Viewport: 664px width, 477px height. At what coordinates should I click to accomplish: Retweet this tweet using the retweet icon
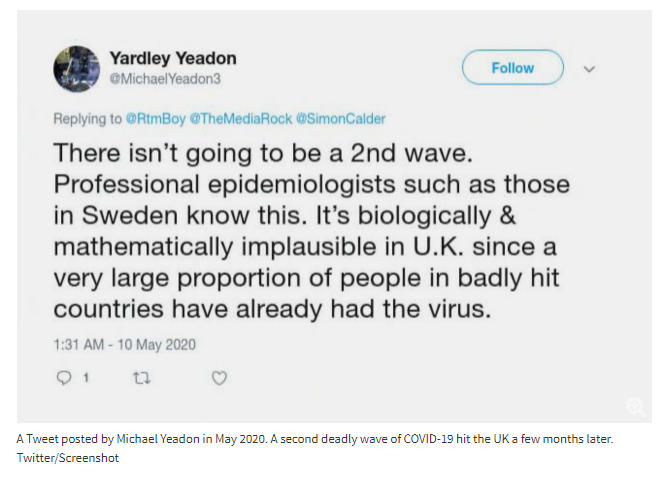(x=140, y=378)
